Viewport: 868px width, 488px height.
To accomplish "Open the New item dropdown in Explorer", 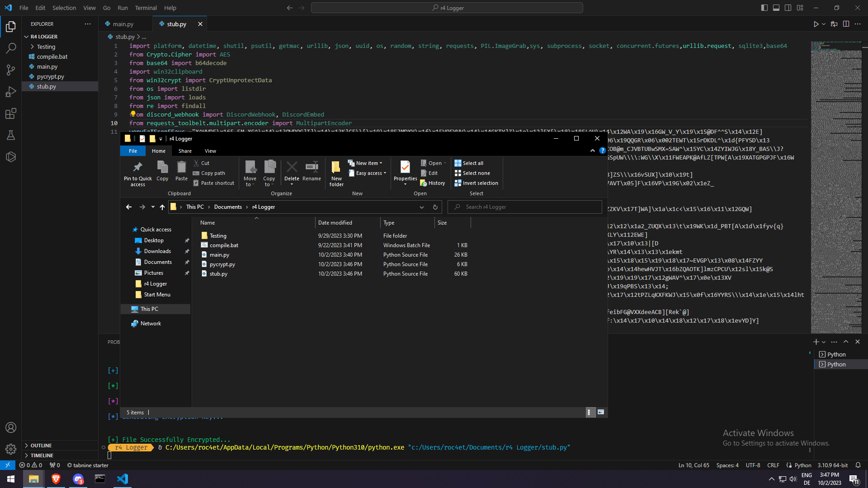I will [x=365, y=163].
